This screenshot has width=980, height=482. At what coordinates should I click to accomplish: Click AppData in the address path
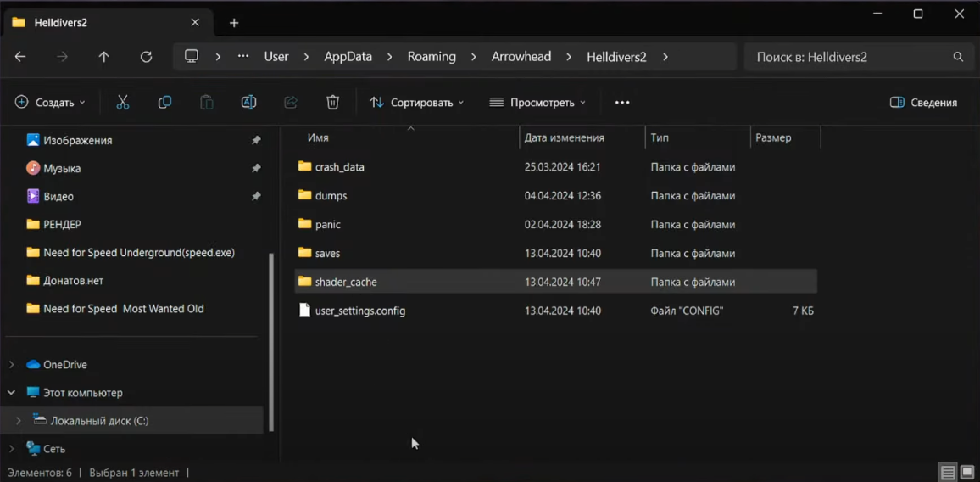348,57
